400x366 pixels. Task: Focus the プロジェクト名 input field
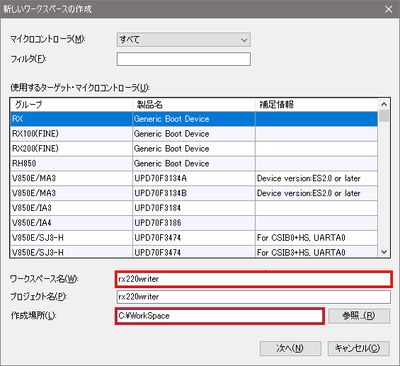[x=254, y=297]
